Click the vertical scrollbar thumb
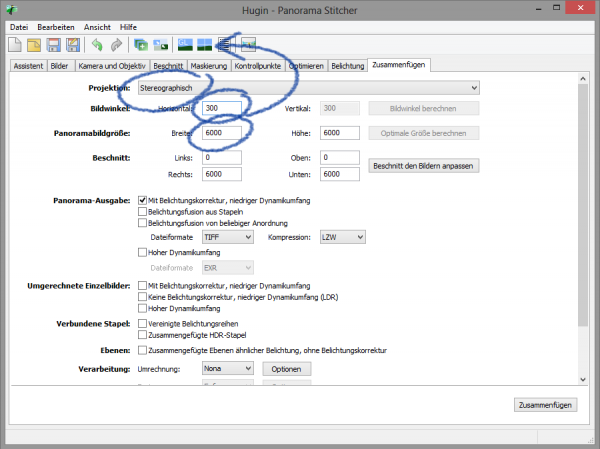Screen dimensions: 600x449 [583, 205]
